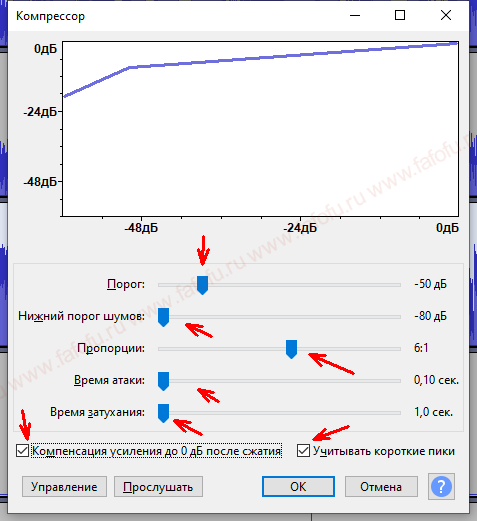This screenshot has width=477, height=521.
Task: Click the compression curve graph area
Action: click(260, 129)
